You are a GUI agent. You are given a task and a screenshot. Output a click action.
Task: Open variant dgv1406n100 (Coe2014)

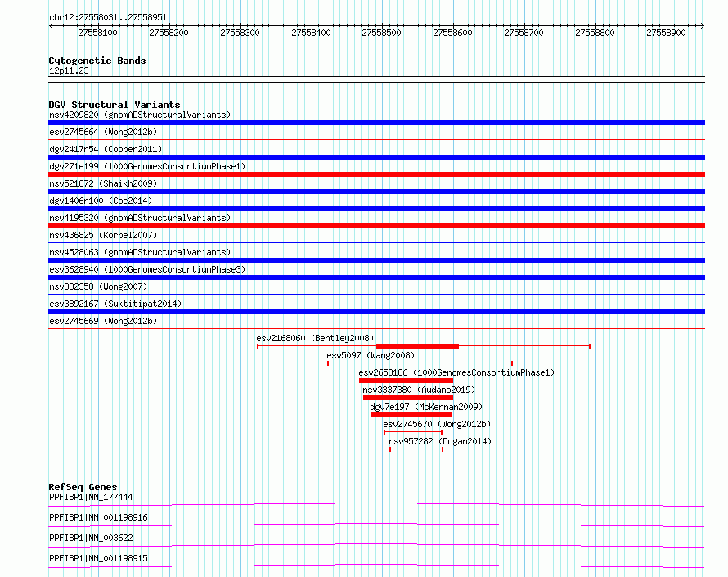(x=101, y=201)
